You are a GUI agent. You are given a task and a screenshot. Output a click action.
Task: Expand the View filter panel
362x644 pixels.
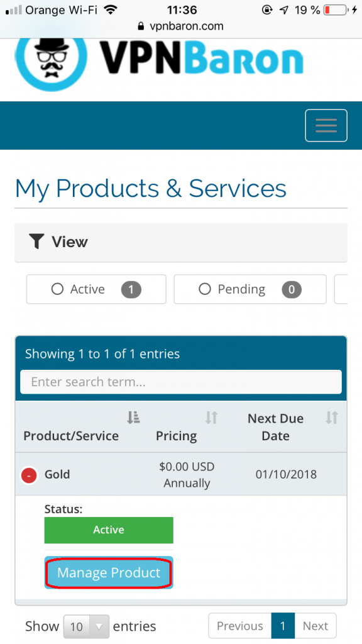[181, 242]
